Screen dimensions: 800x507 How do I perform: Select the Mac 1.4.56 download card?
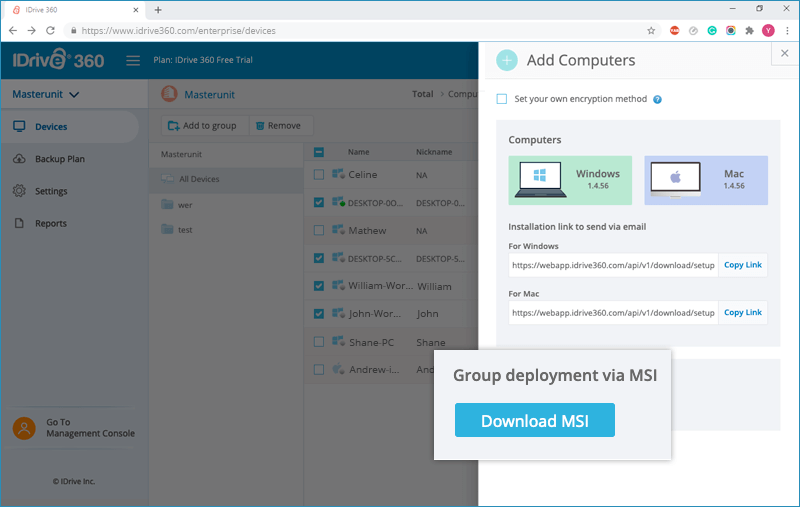(x=706, y=180)
